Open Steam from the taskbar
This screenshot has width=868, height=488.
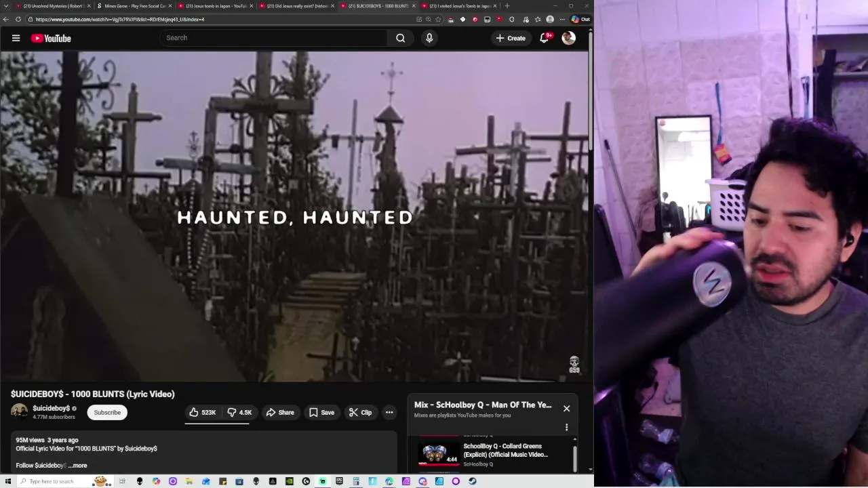(x=473, y=481)
